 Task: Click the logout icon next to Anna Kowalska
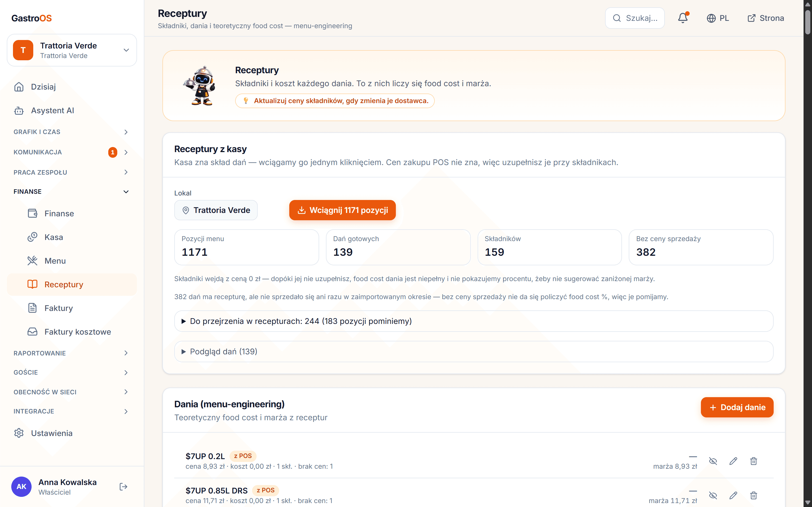(123, 486)
